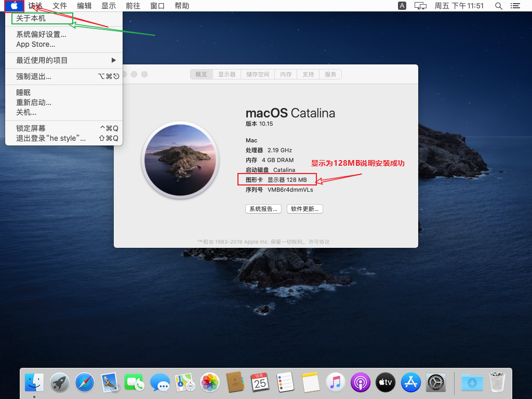532x399 pixels.
Task: Open 窗口 menu in menu bar
Action: 157,6
